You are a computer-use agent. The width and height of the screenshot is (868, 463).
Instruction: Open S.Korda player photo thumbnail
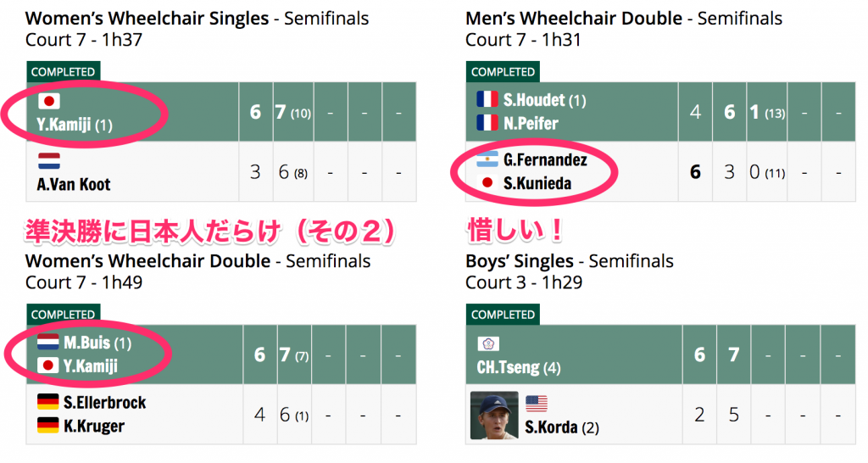494,415
